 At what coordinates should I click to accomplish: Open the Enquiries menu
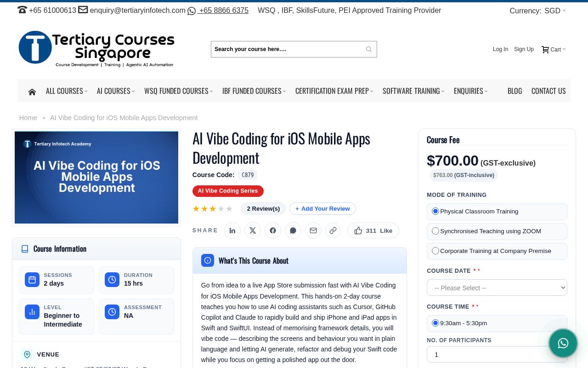(471, 91)
